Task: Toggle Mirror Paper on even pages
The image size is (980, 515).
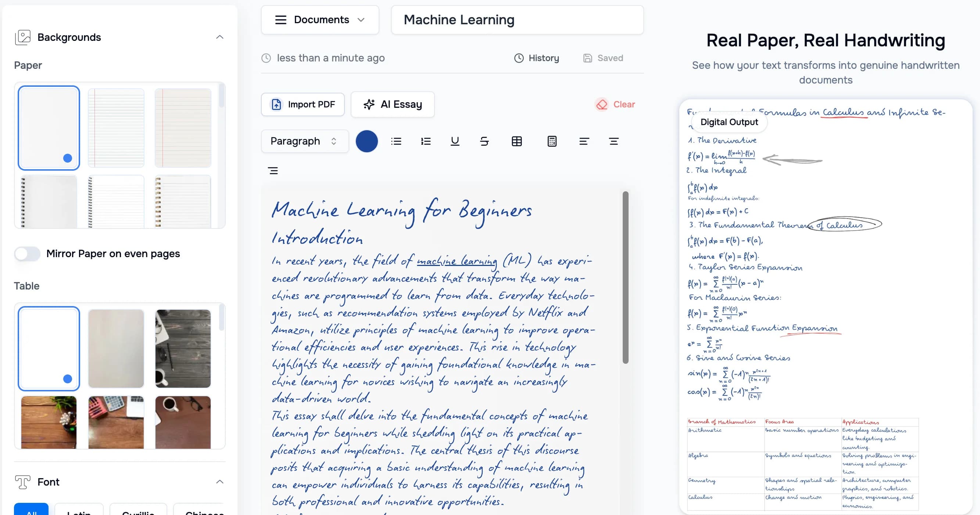Action: [x=28, y=253]
